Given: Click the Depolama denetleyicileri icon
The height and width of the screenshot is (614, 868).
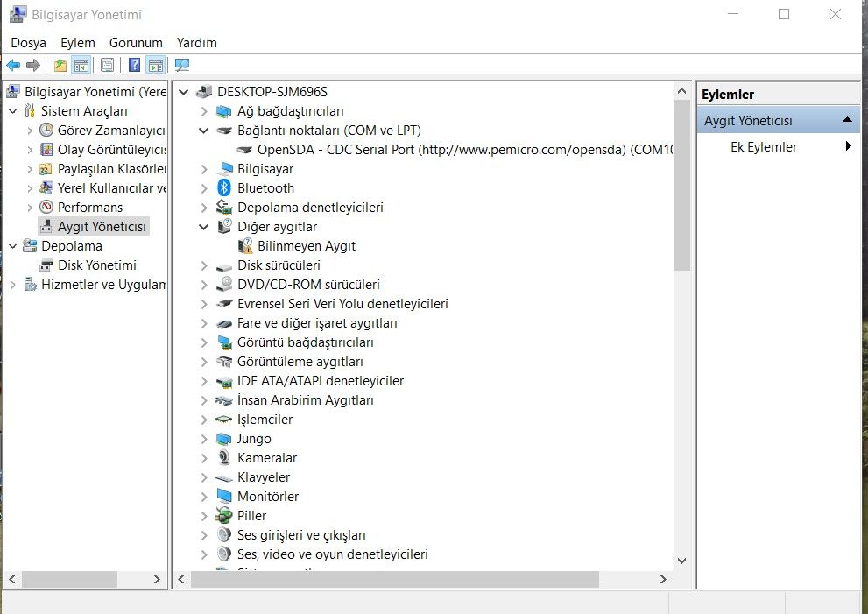Looking at the screenshot, I should (x=224, y=207).
